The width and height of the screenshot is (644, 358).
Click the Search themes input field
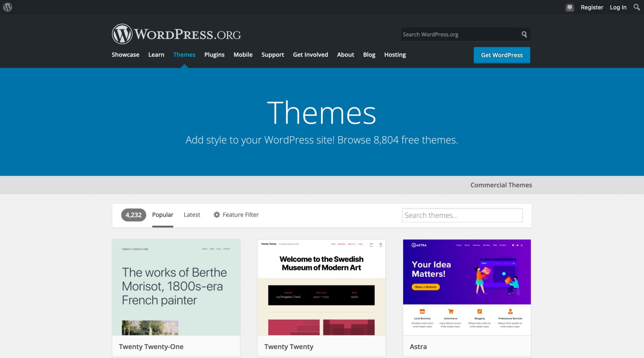coord(462,215)
